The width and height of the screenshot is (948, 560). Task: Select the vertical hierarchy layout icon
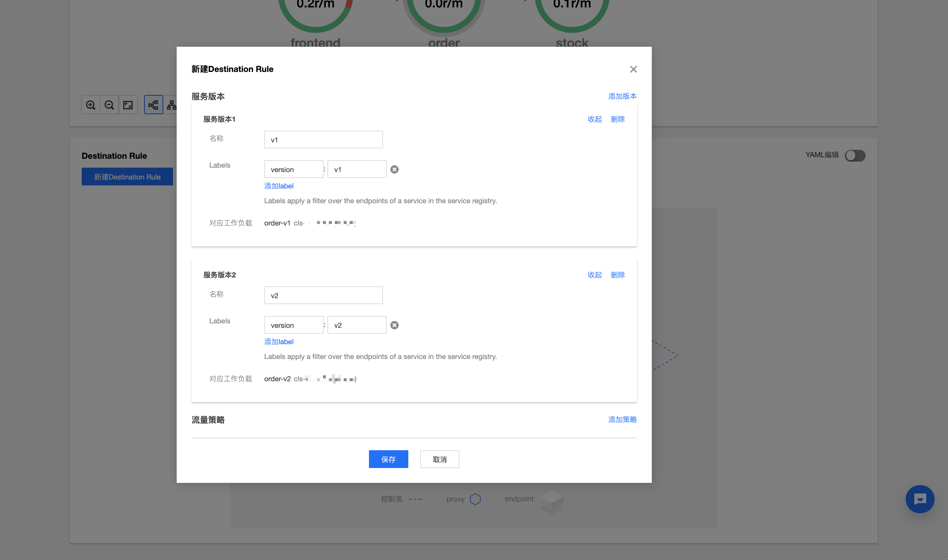point(171,105)
